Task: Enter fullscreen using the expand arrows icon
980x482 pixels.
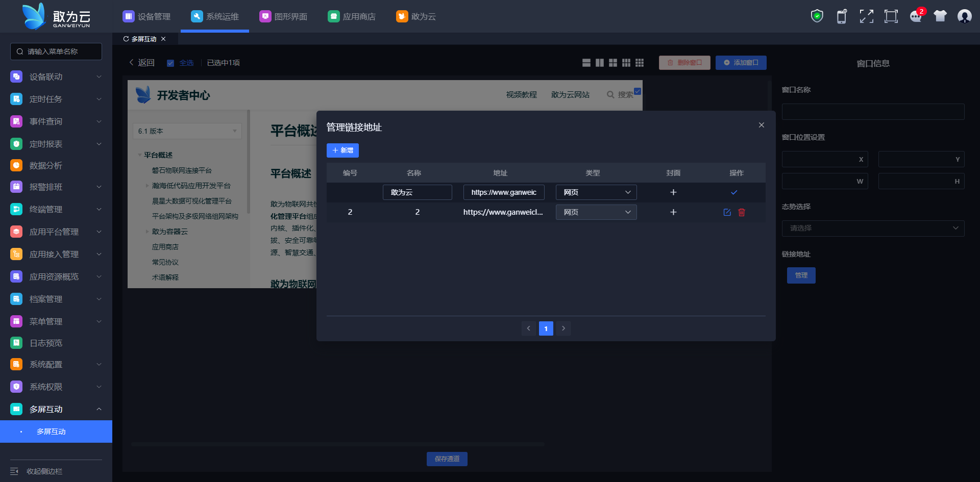Action: (x=866, y=16)
